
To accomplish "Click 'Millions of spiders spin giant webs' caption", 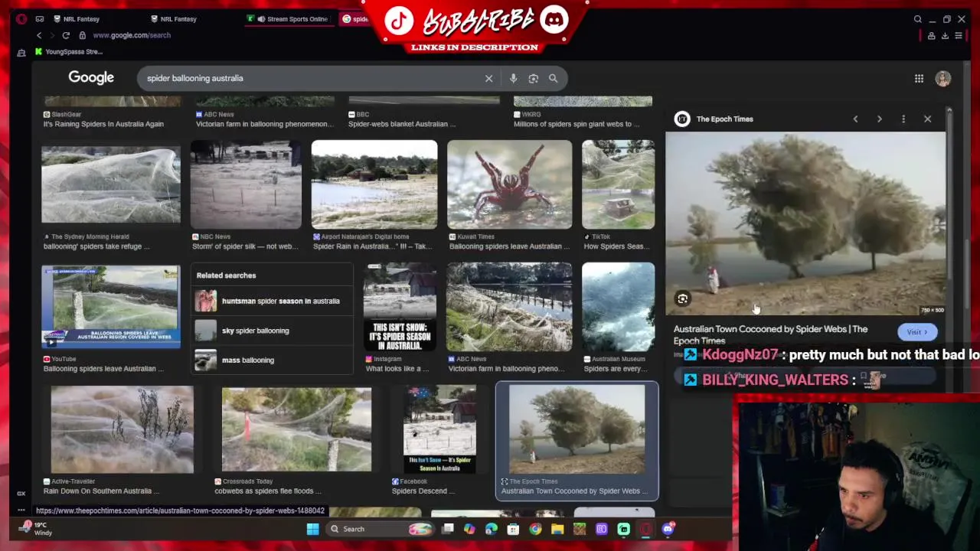I will click(x=577, y=124).
